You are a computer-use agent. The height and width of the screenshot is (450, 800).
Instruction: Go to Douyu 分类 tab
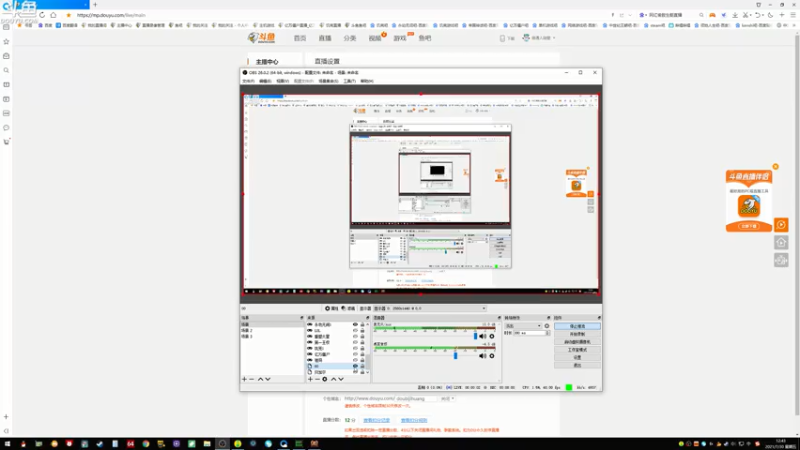point(349,38)
